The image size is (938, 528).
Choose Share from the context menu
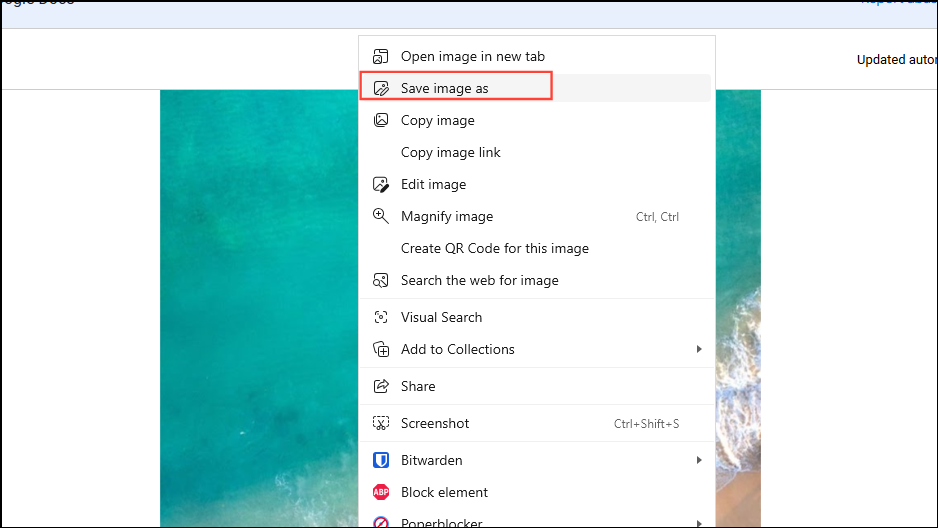[537, 386]
